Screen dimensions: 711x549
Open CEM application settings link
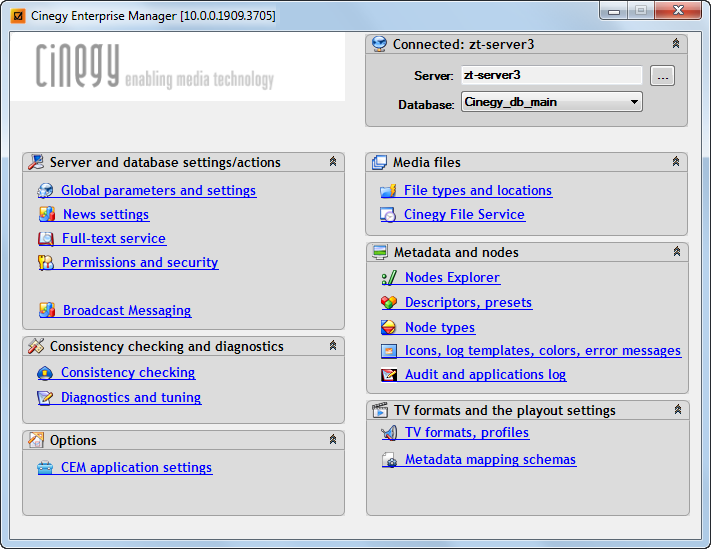136,467
